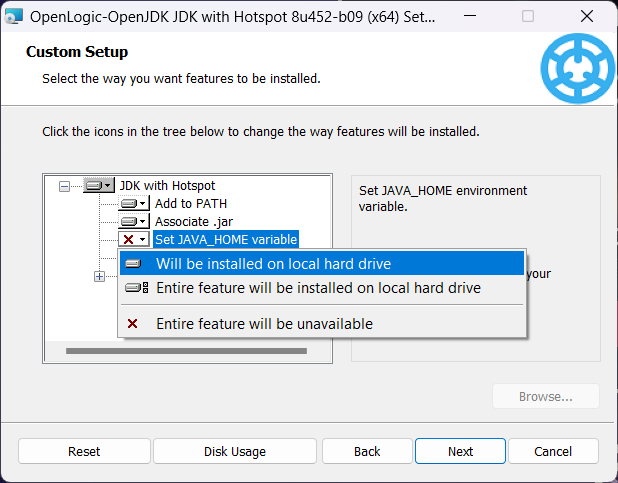Select 'Entire feature will be unavailable' option
This screenshot has height=483, width=618.
click(264, 324)
